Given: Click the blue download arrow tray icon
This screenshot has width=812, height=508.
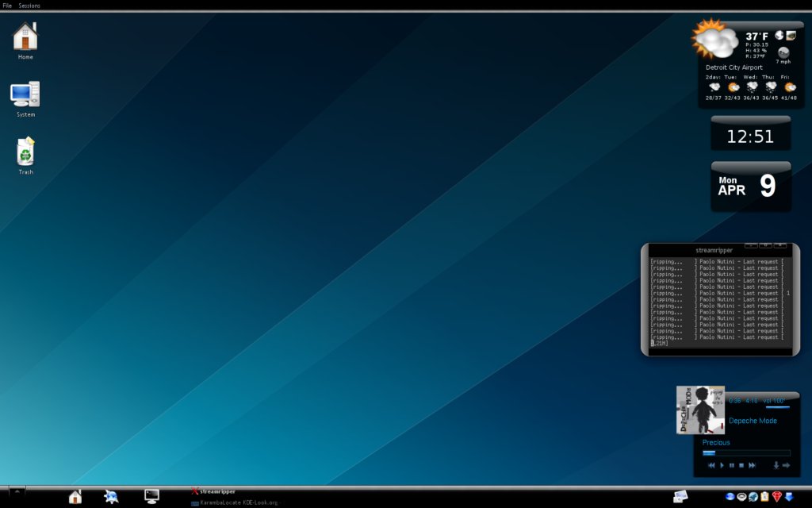Looking at the screenshot, I should 789,497.
